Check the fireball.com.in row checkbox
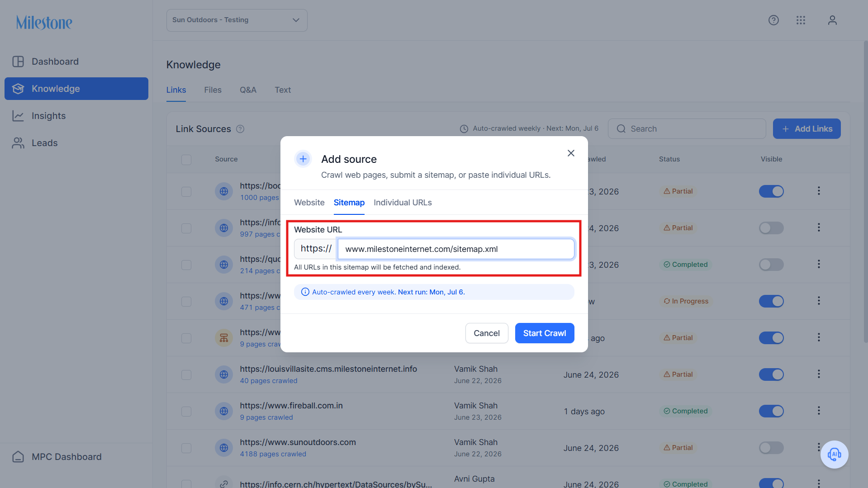The height and width of the screenshot is (488, 868). 186,412
